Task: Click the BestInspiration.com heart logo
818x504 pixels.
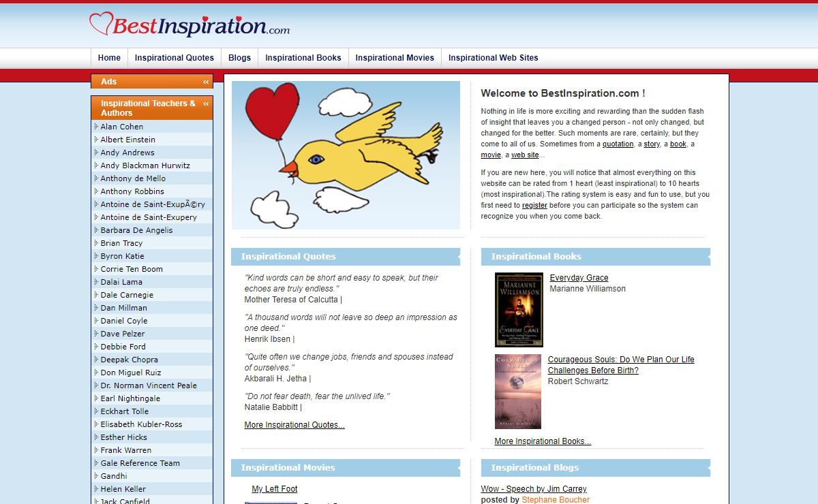Action: [190, 25]
